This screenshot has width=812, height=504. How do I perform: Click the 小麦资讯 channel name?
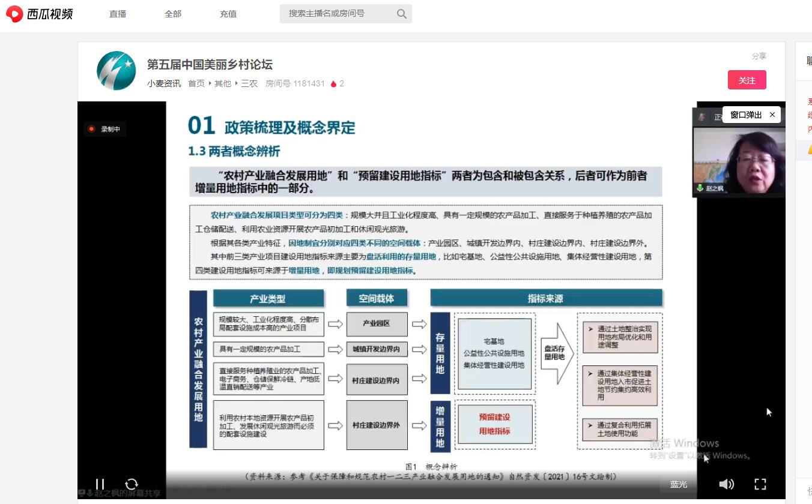tap(164, 84)
